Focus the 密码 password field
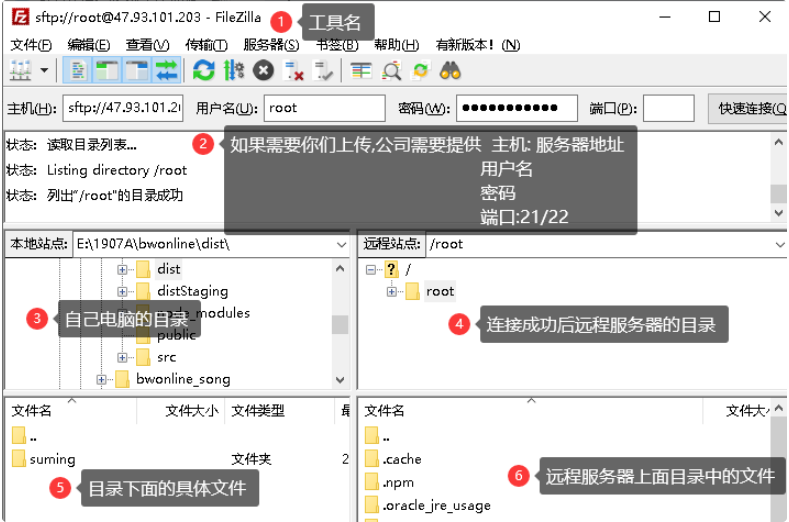The height and width of the screenshot is (522, 789). click(517, 108)
